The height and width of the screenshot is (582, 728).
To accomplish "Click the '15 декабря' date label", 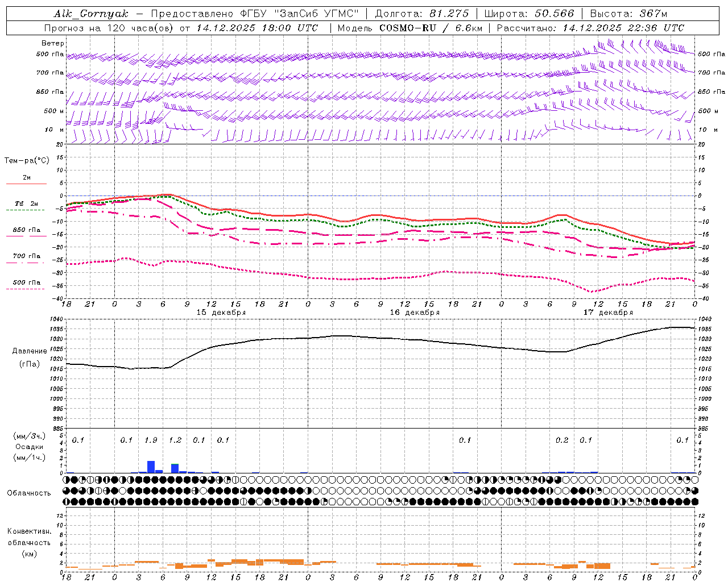I will tap(221, 313).
